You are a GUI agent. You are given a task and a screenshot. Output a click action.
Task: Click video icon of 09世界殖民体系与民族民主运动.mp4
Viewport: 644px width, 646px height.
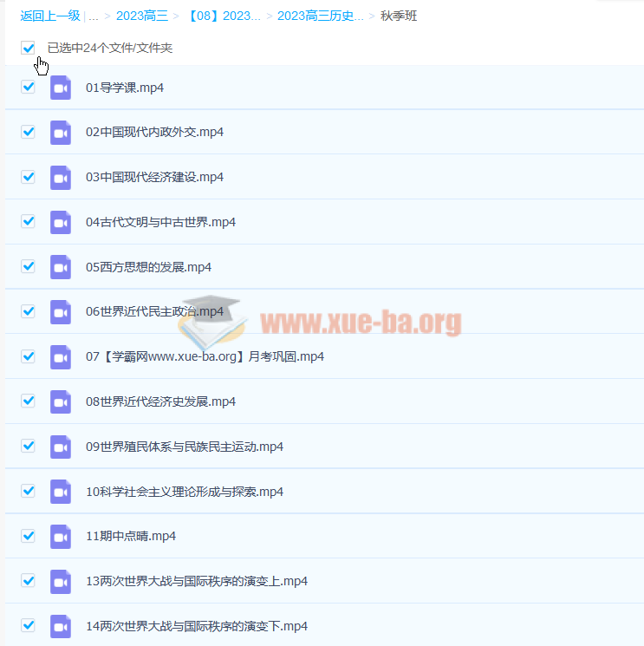tap(61, 447)
